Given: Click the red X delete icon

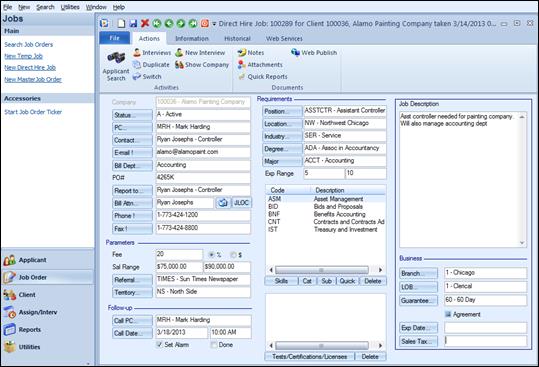Looking at the screenshot, I should [x=145, y=23].
